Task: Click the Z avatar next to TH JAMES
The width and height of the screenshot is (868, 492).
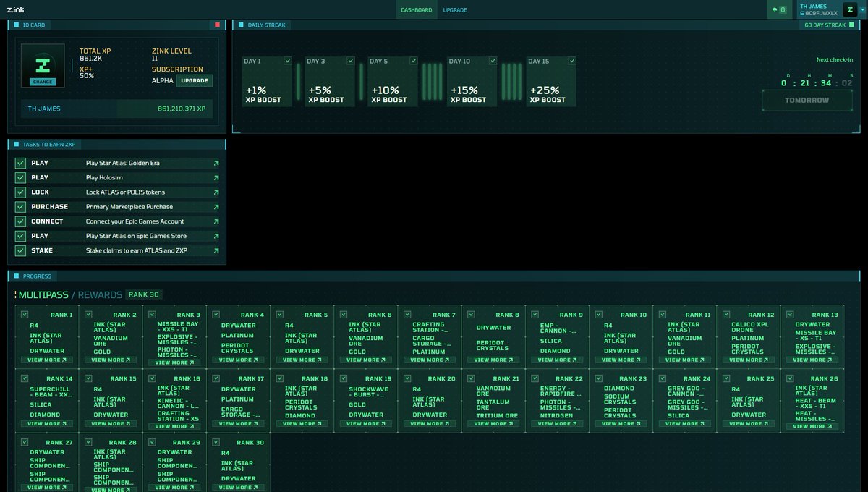Action: tap(850, 10)
